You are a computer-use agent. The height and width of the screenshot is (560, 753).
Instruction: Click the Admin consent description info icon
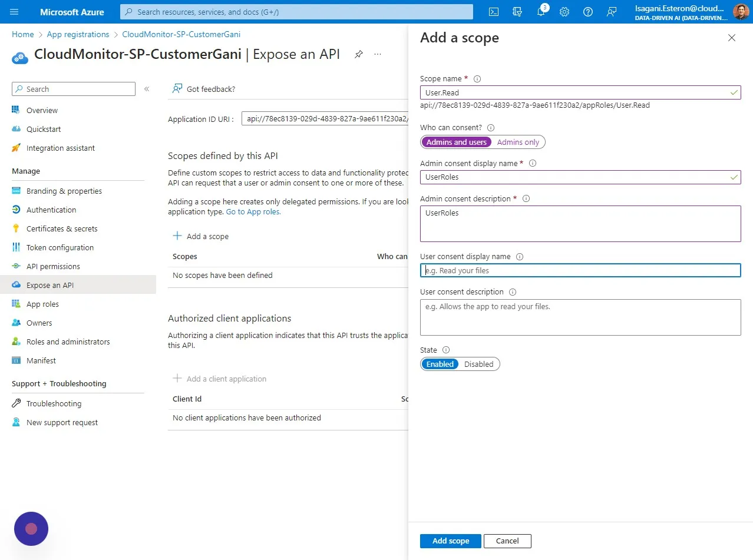pos(526,199)
